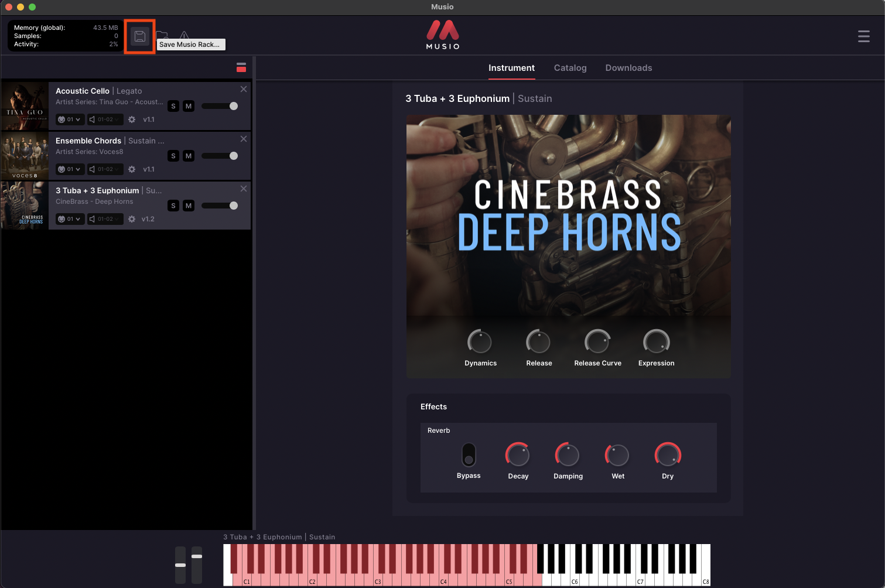Mute the Acoustic Cello instrument
This screenshot has height=588, width=885.
point(189,106)
